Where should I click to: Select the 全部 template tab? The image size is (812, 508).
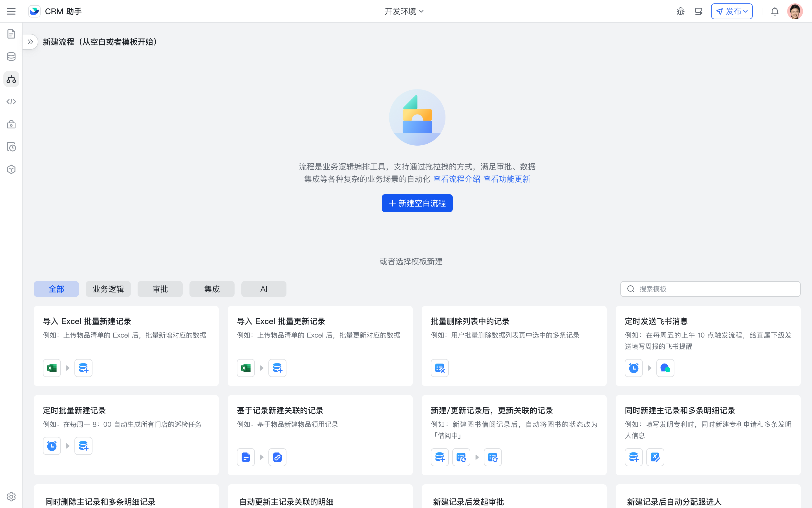click(x=56, y=289)
